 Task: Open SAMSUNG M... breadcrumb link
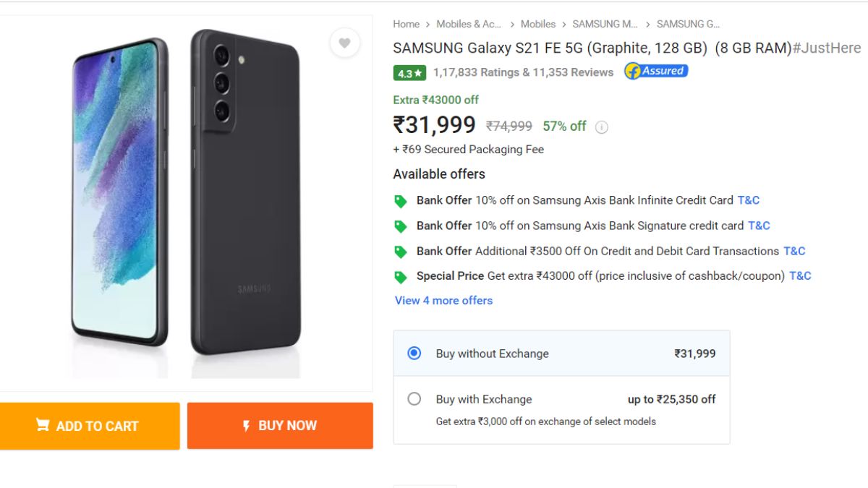[605, 24]
